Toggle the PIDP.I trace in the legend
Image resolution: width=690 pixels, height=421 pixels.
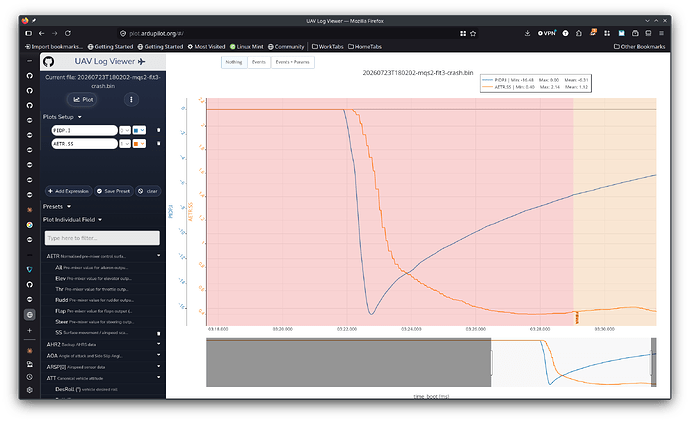click(536, 80)
